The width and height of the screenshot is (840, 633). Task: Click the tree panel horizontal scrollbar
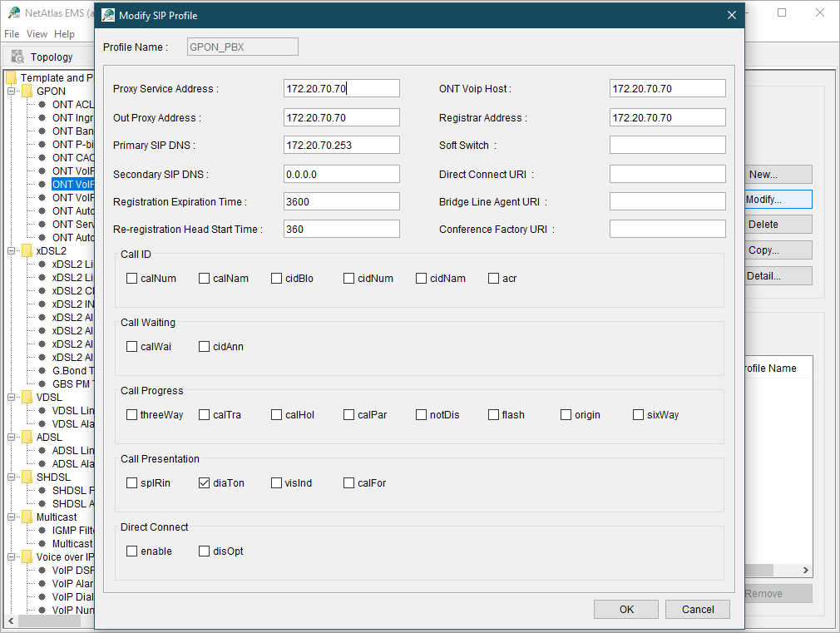(50, 621)
